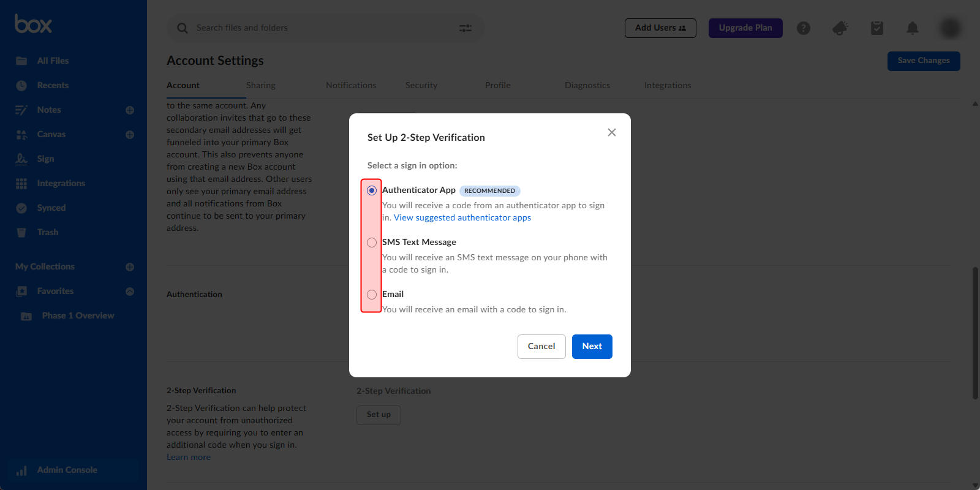Open Canvas icon in sidebar
Image resolution: width=980 pixels, height=490 pixels.
[21, 134]
